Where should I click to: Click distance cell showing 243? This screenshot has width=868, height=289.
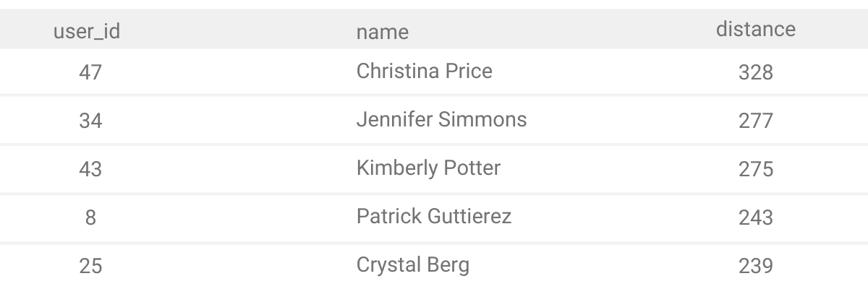point(756,217)
